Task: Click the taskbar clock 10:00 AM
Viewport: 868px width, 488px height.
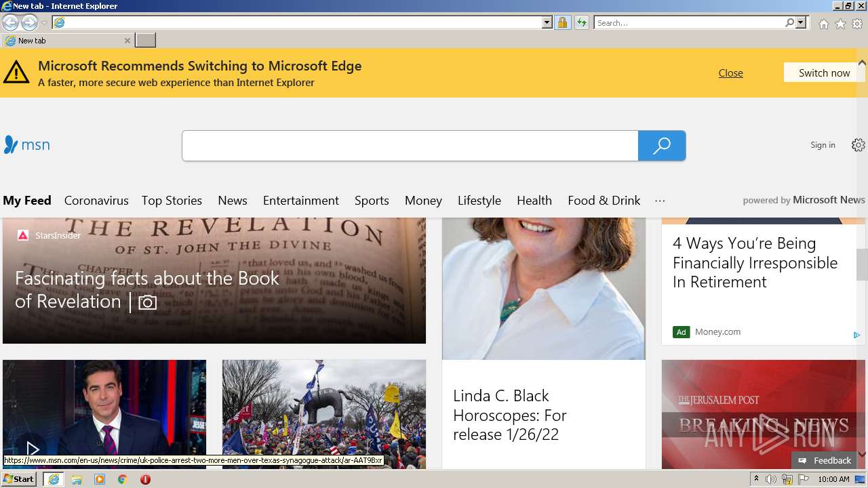Action: click(x=833, y=479)
